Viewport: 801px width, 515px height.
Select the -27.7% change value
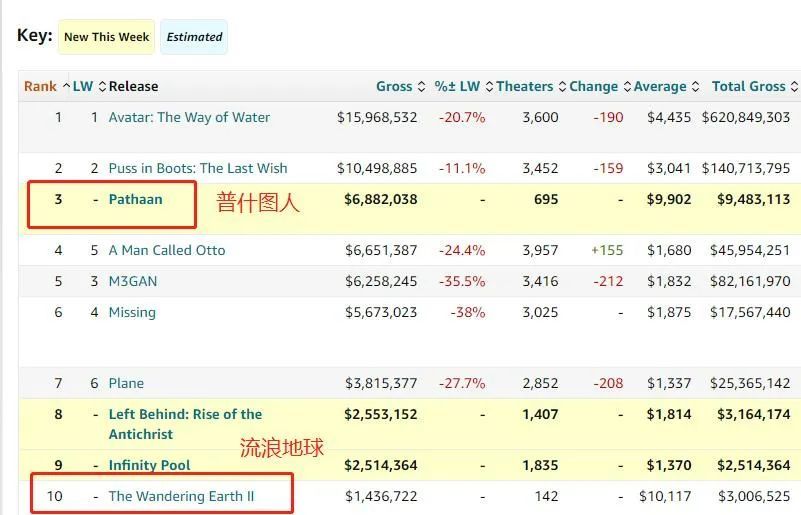point(462,383)
